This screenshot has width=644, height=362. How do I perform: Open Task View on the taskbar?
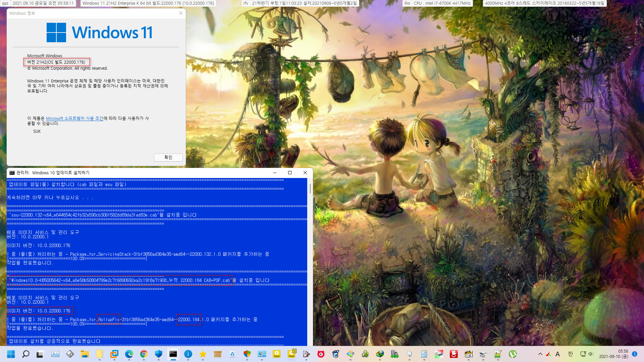pyautogui.click(x=40, y=354)
